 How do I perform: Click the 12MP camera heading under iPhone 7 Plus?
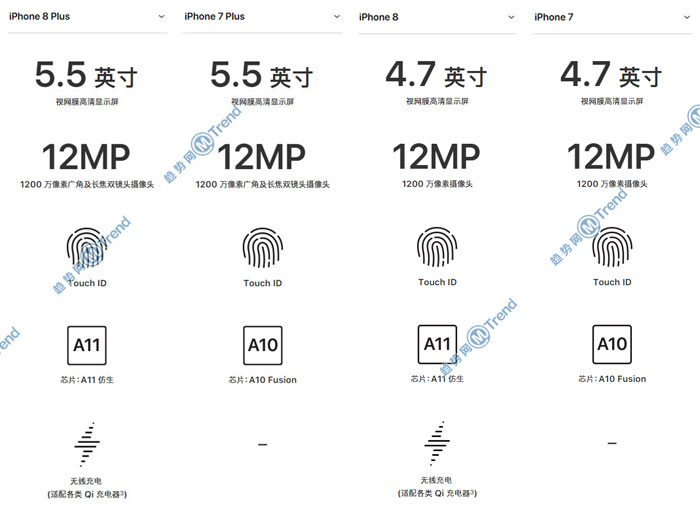[x=262, y=158]
